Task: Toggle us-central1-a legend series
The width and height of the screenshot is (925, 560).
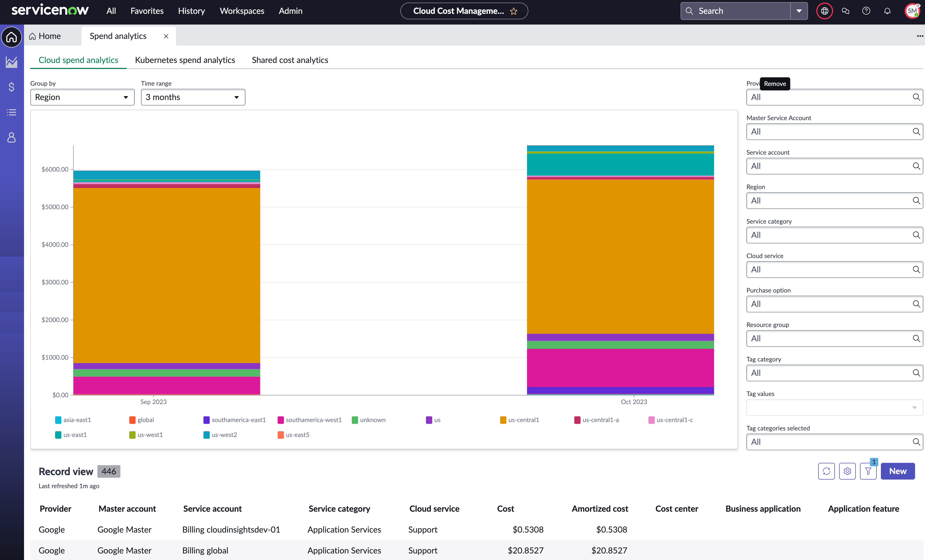Action: 596,420
